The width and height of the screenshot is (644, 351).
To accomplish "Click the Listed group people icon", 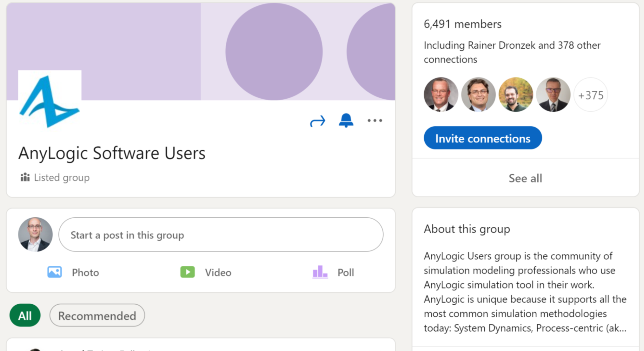I will pos(25,177).
